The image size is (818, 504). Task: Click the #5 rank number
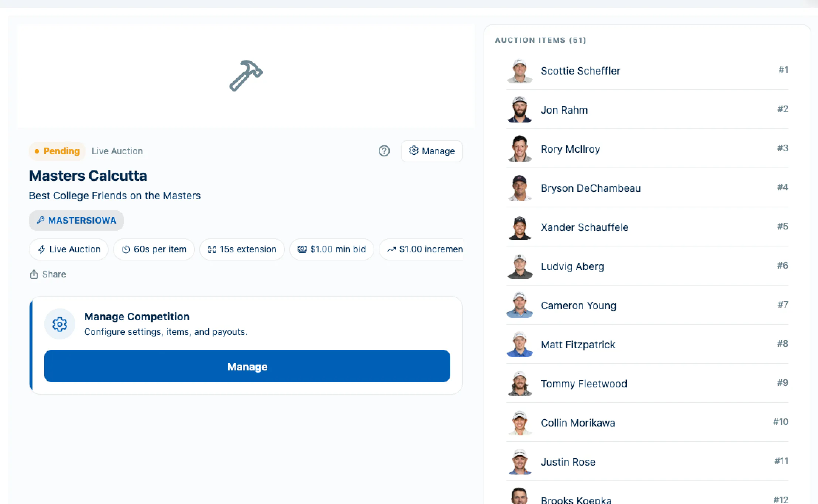tap(783, 226)
